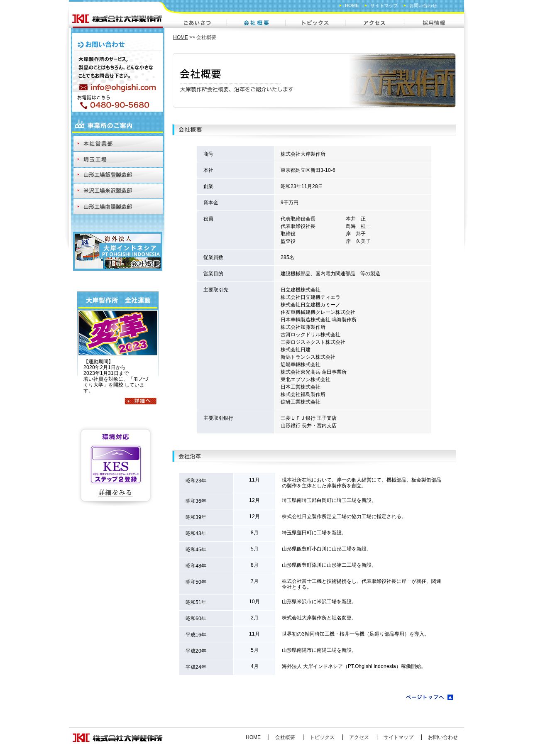
Task: Click the capital value 9千万円
Action: (290, 203)
